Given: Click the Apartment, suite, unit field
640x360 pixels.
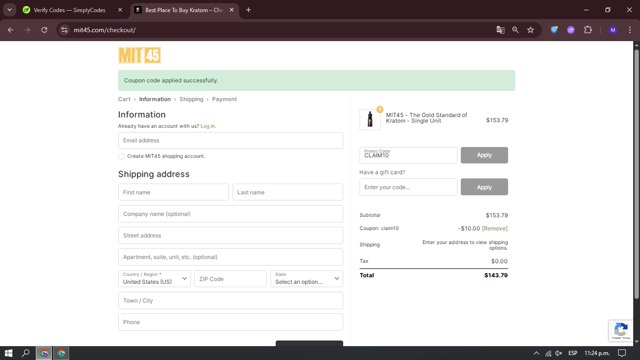Looking at the screenshot, I should pos(230,257).
